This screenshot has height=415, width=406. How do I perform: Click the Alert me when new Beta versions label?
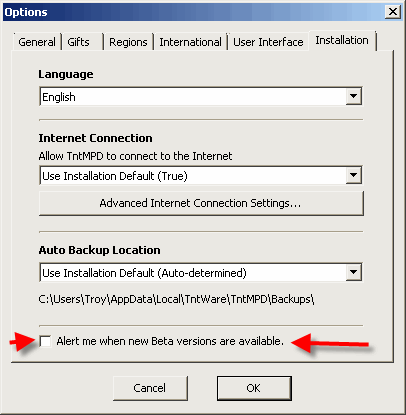(170, 341)
